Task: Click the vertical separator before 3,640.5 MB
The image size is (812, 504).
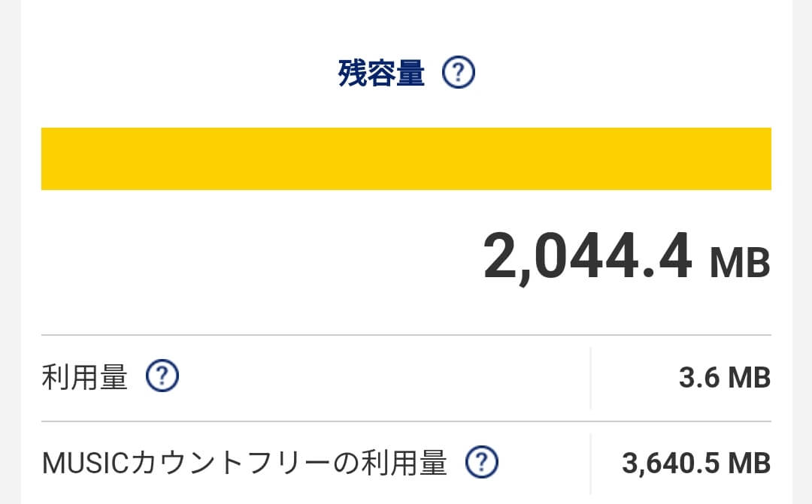Action: (x=590, y=464)
